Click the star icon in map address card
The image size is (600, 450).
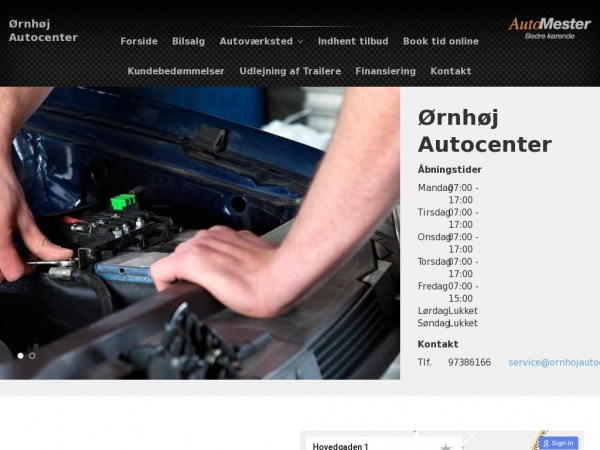click(x=446, y=445)
